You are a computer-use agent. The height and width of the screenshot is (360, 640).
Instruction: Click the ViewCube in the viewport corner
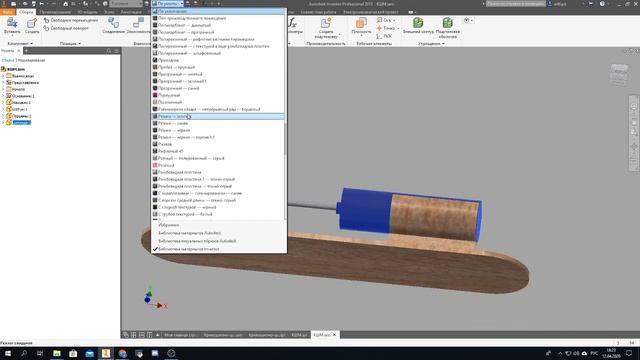coord(619,74)
